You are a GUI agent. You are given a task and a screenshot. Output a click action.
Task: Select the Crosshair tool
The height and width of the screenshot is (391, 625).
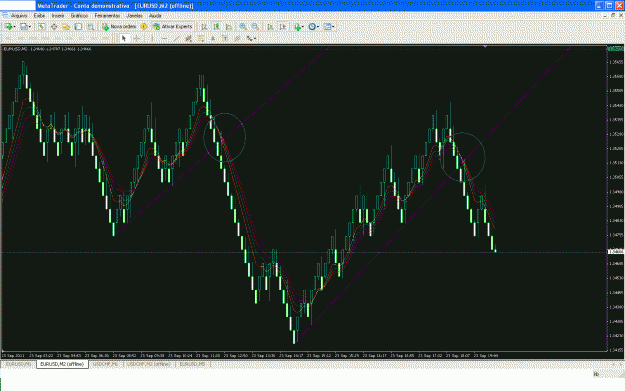pyautogui.click(x=136, y=38)
